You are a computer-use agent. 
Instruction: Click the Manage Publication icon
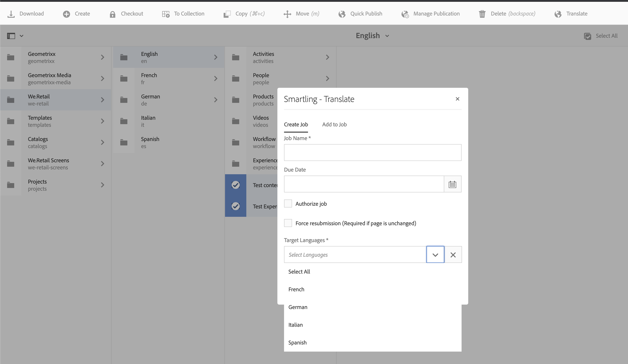(405, 14)
